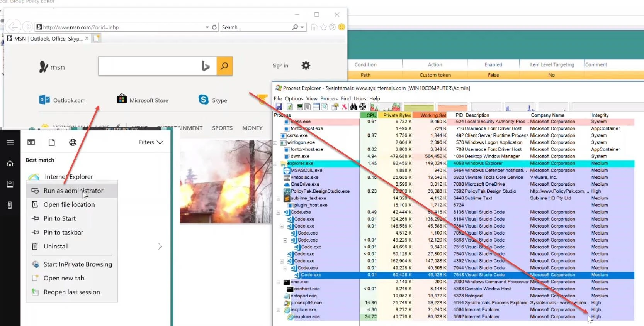Expand the chevron beside Uninstall
644x326 pixels.
pyautogui.click(x=160, y=247)
